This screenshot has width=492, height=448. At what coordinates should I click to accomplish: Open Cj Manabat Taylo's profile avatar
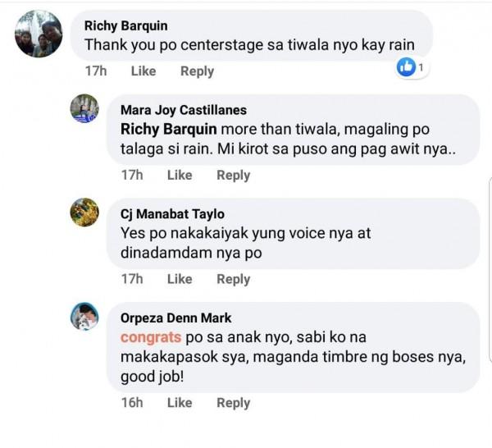84,213
